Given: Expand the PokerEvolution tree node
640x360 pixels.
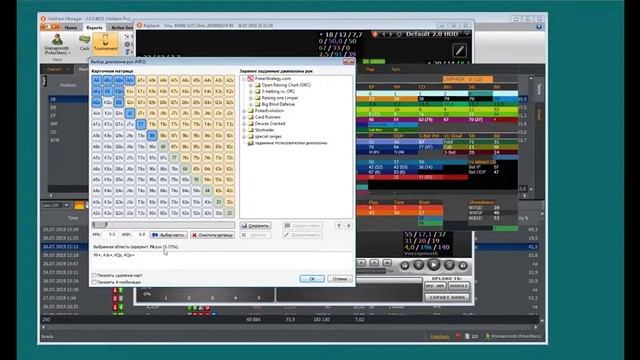Looking at the screenshot, I should click(244, 111).
